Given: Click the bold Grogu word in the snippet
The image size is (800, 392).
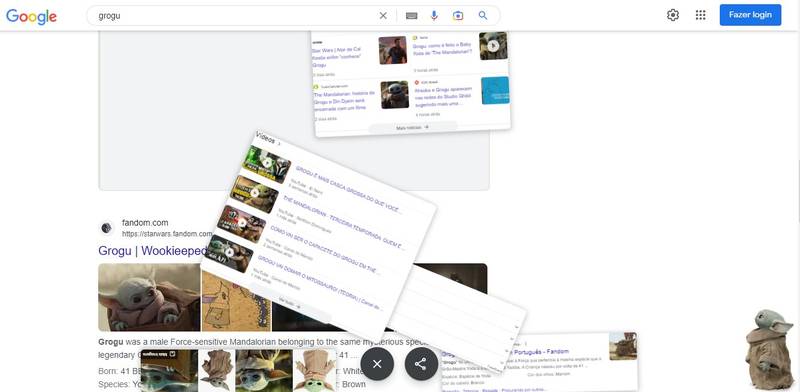Looking at the screenshot, I should tap(111, 341).
